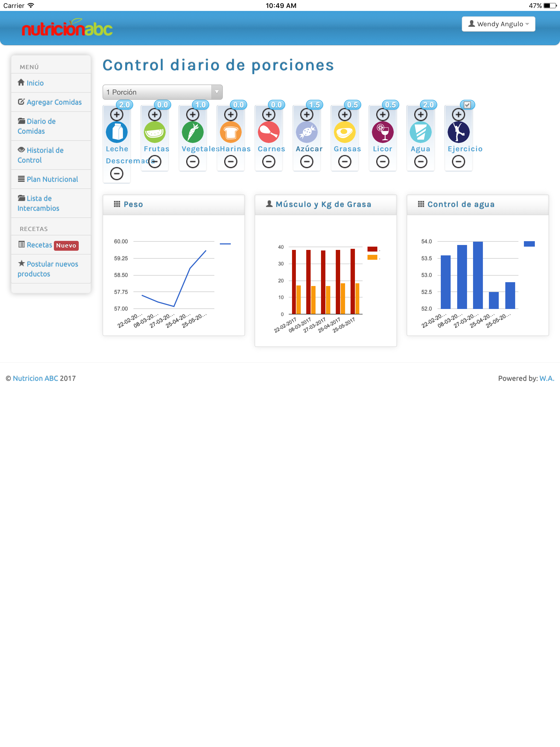Image resolution: width=560 pixels, height=747 pixels.
Task: Open the 1 Porción dropdown
Action: click(162, 92)
